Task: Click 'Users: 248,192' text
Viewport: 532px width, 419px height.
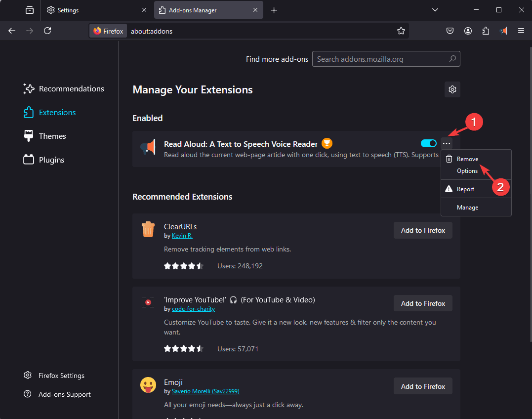Action: click(240, 266)
